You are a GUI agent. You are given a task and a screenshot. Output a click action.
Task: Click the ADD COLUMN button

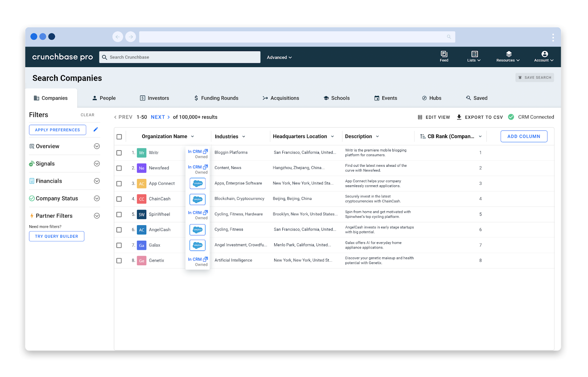coord(524,136)
